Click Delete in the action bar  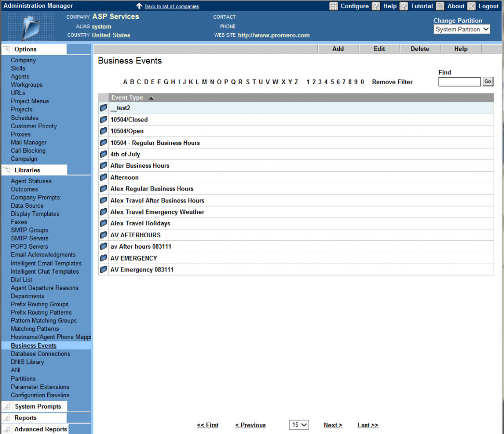click(420, 49)
